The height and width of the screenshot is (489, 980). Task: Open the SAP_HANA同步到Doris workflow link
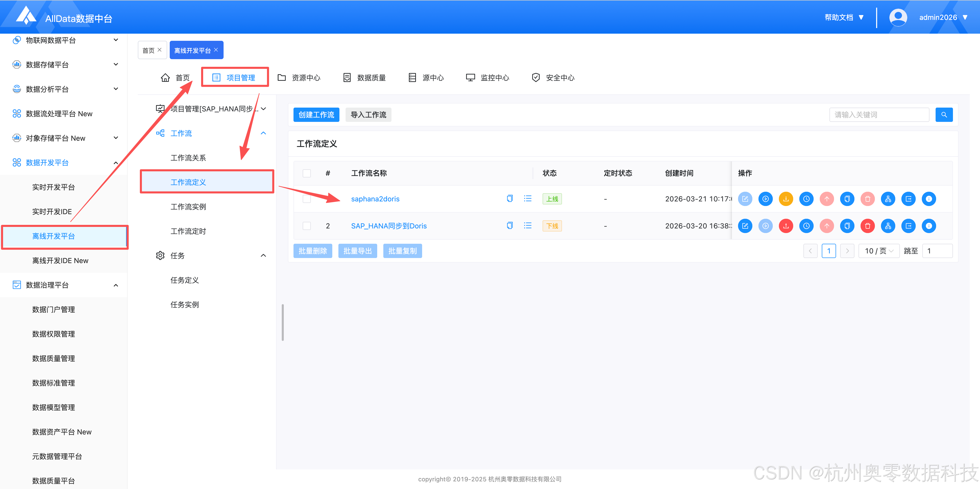pyautogui.click(x=389, y=226)
